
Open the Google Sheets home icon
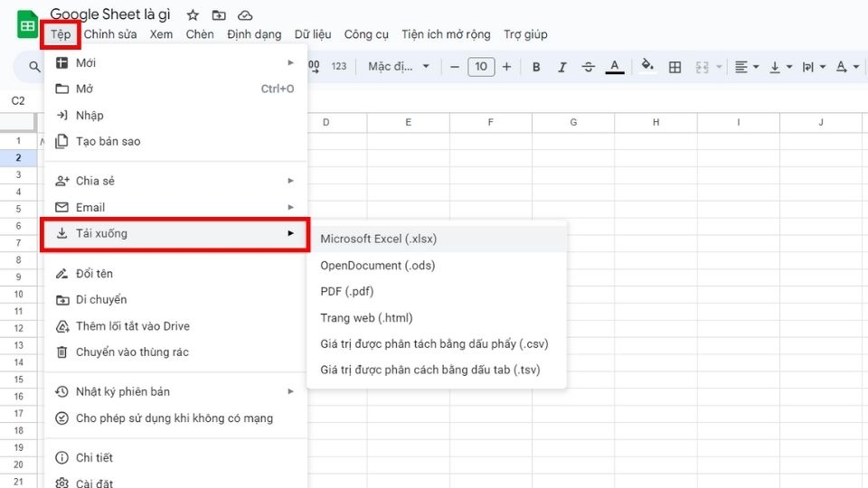pyautogui.click(x=27, y=25)
